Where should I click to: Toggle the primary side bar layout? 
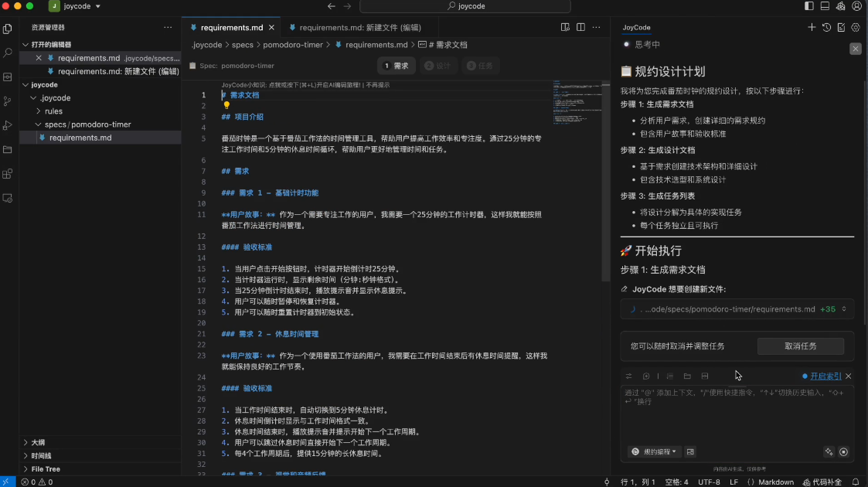click(809, 6)
